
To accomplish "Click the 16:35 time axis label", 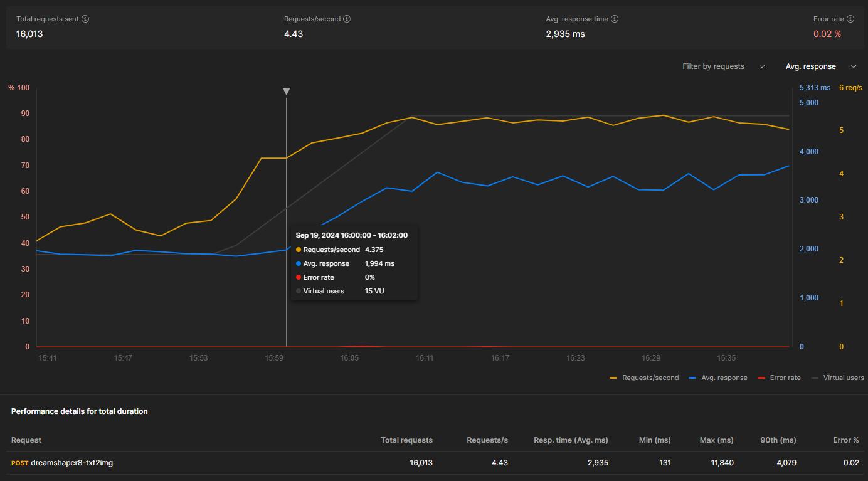I will click(x=726, y=358).
